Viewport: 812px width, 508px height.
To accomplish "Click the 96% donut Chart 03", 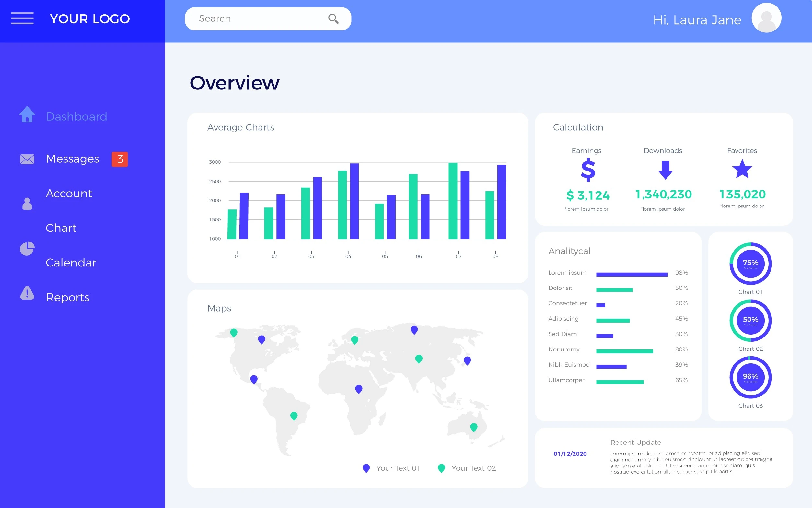I will click(x=750, y=377).
